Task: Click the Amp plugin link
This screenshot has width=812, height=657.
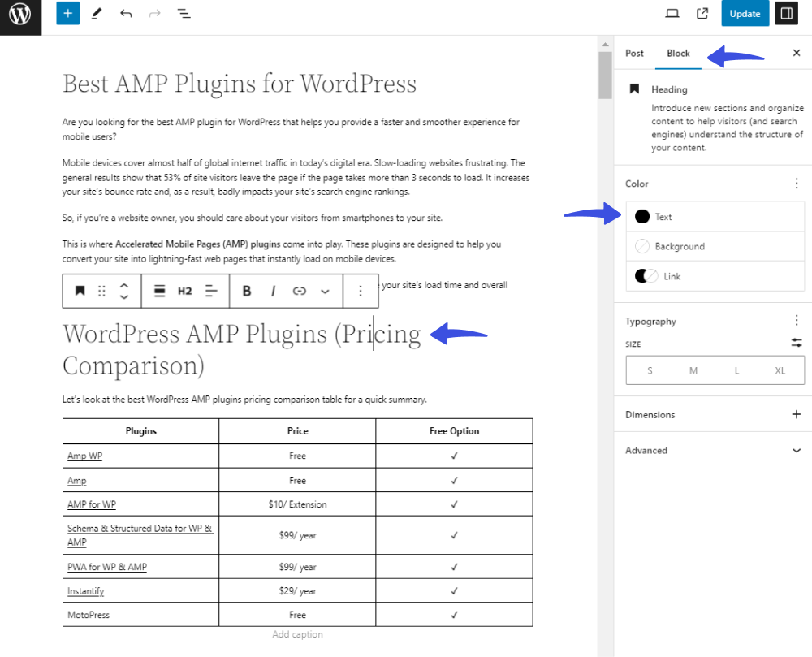Action: pyautogui.click(x=76, y=481)
